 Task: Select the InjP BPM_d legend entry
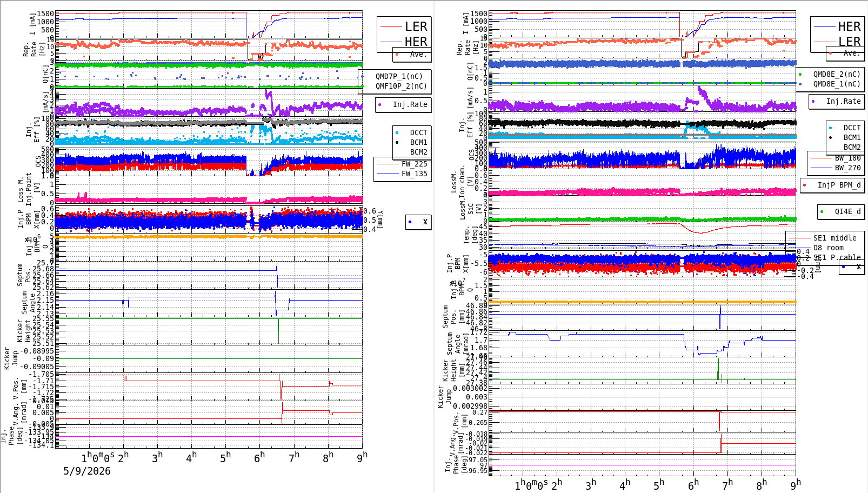click(x=839, y=185)
